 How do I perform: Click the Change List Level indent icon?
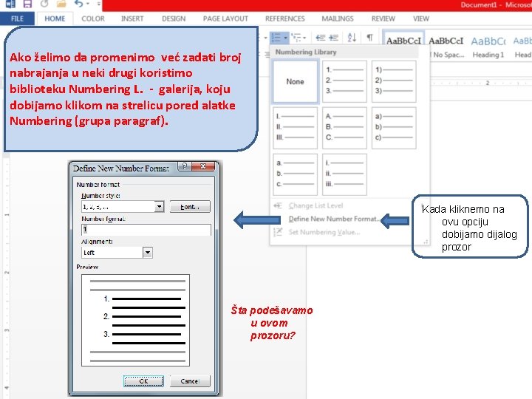coord(278,205)
